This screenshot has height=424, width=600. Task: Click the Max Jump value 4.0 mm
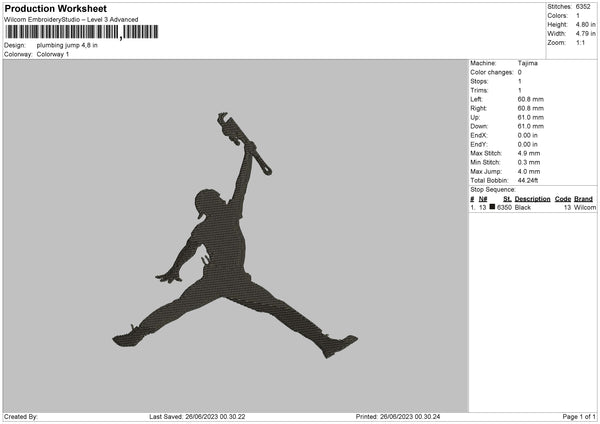(x=528, y=172)
